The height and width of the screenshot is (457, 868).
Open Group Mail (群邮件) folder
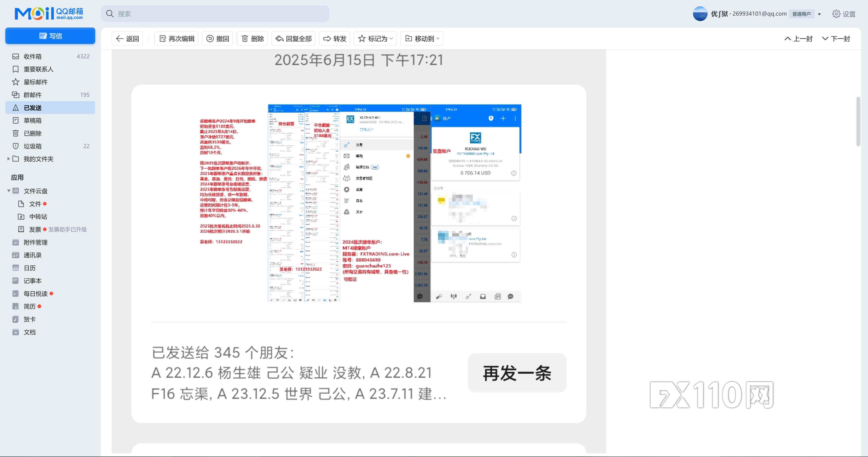point(50,95)
